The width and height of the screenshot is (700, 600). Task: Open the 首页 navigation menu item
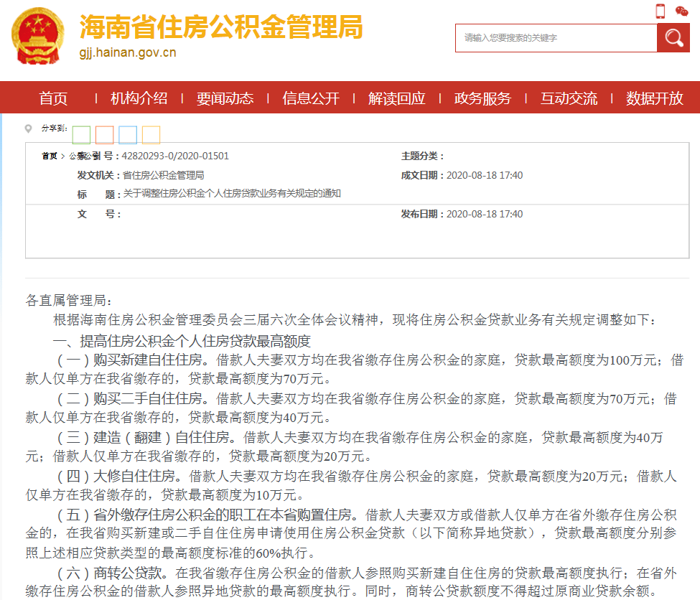pyautogui.click(x=53, y=98)
